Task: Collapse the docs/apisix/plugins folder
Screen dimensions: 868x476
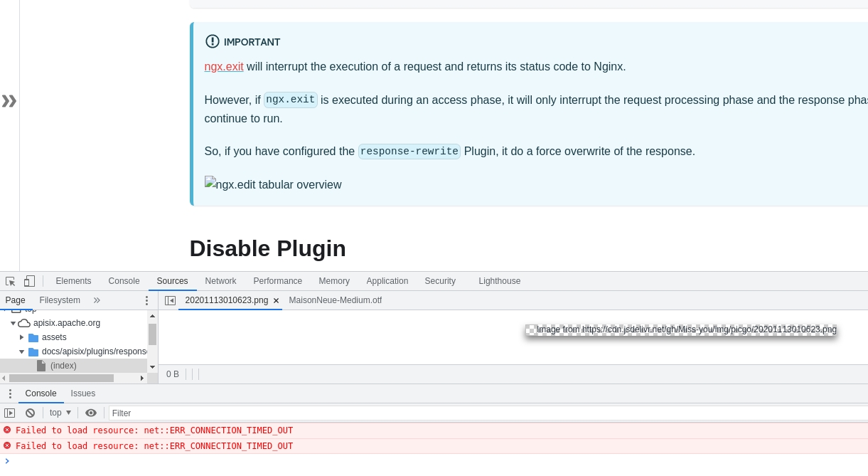Action: pyautogui.click(x=22, y=351)
